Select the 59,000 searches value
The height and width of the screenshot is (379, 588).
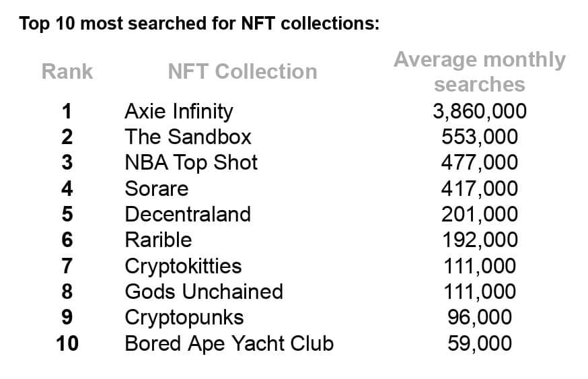point(480,344)
